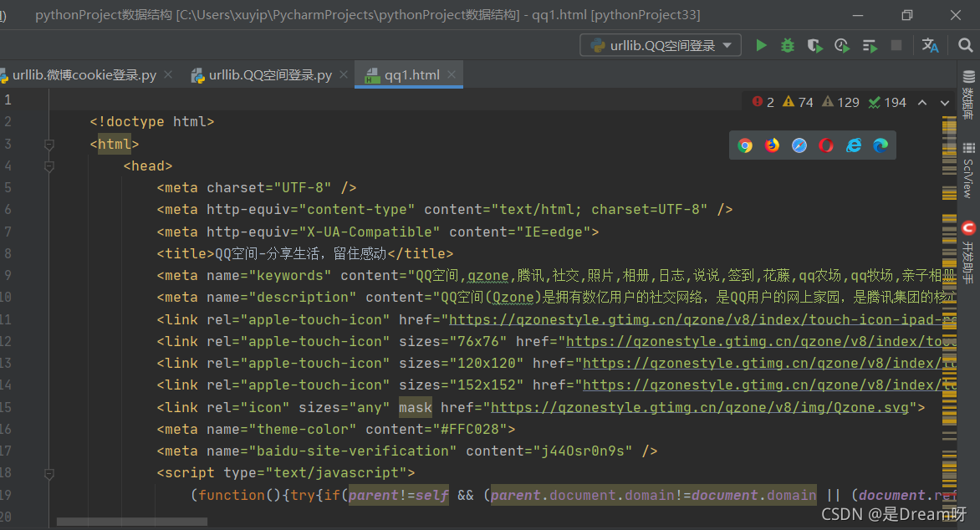Close the qq1.html tab
The height and width of the screenshot is (530, 980).
click(x=452, y=74)
